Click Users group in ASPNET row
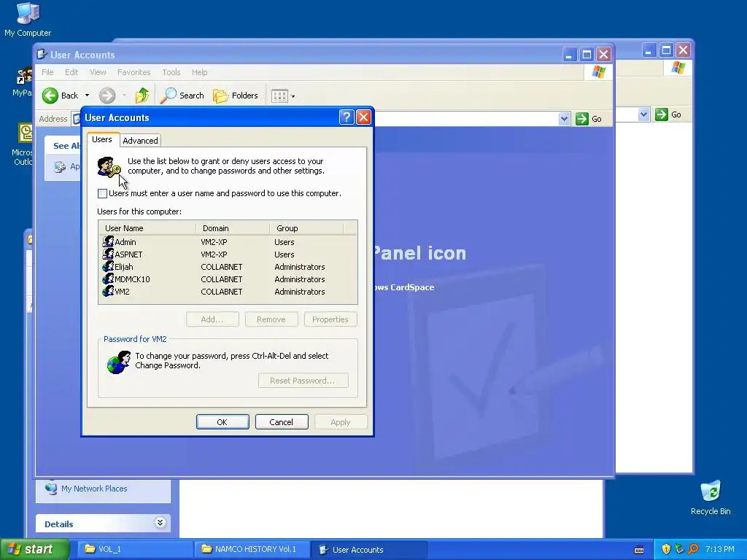The width and height of the screenshot is (747, 560). coord(285,254)
